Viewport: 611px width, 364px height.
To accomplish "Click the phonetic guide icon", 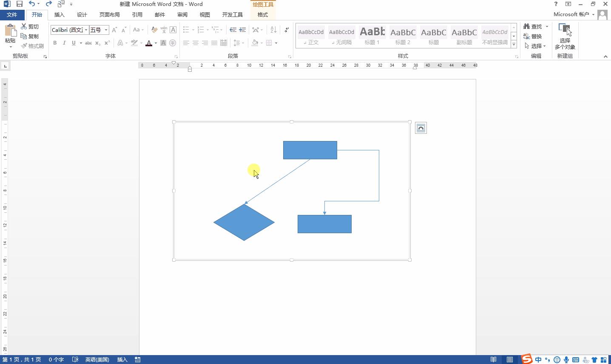I will pos(164,30).
